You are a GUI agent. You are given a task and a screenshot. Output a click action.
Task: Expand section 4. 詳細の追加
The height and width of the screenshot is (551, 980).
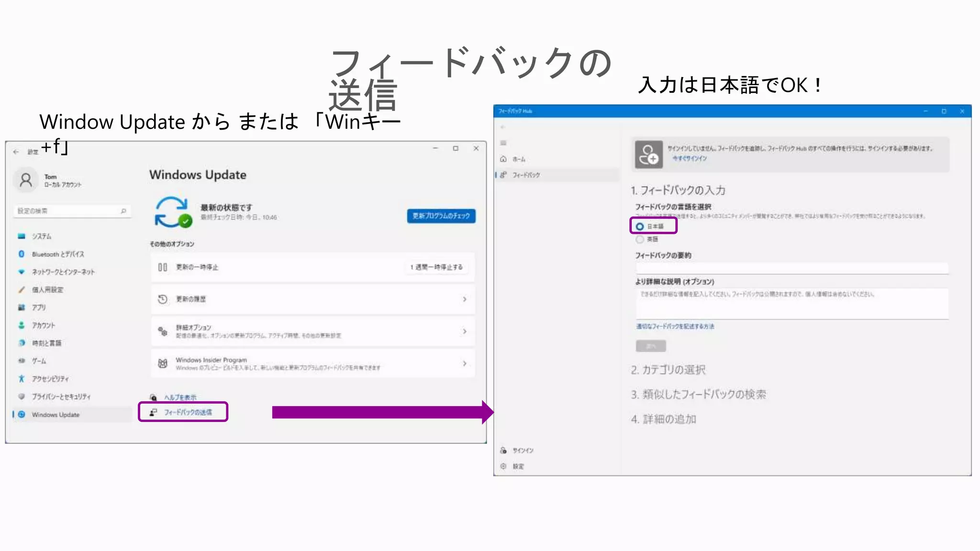click(663, 419)
